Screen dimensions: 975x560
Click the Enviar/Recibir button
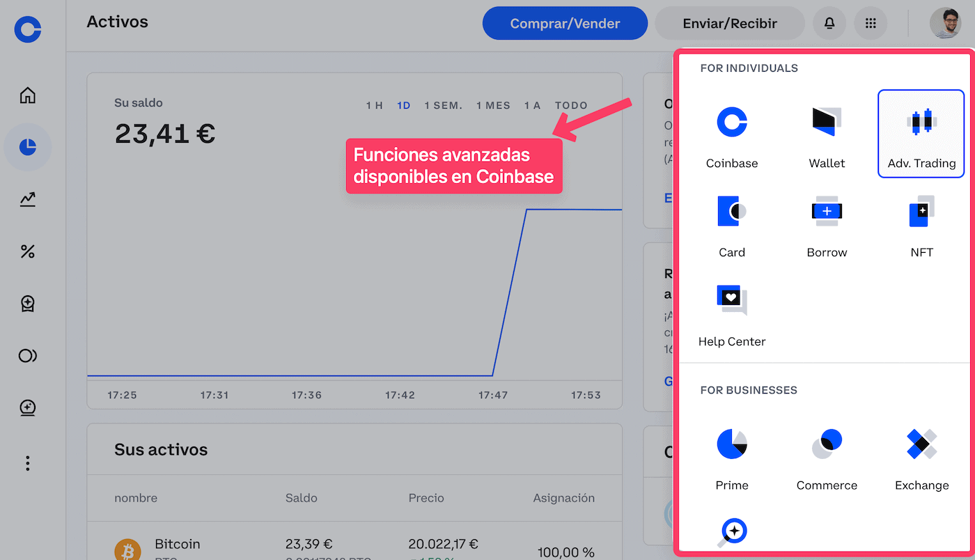coord(730,24)
